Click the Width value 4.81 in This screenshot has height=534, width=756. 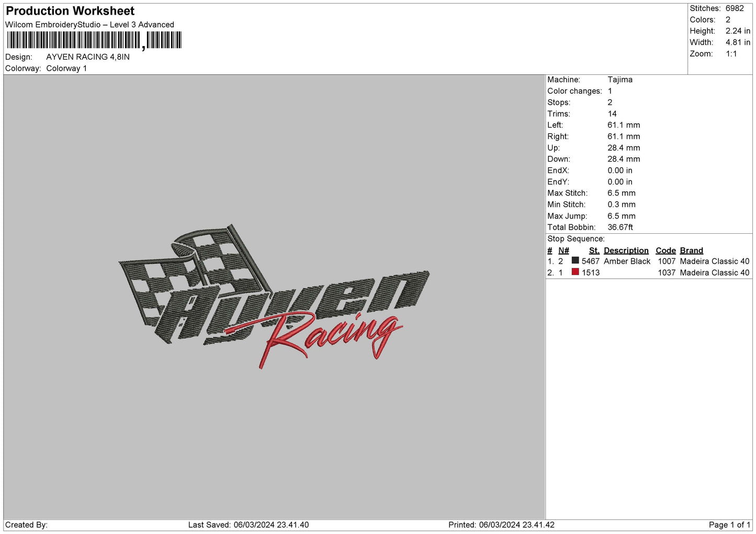pyautogui.click(x=738, y=42)
